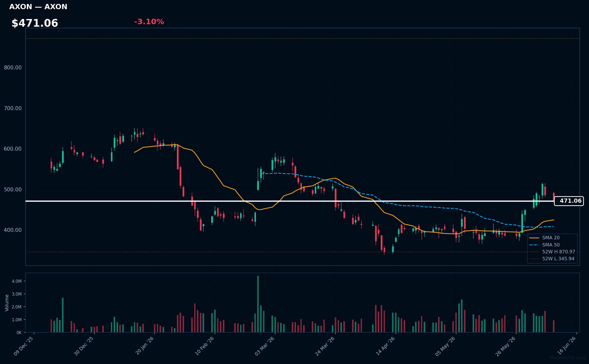Click the 05 May '26 date label

pyautogui.click(x=445, y=346)
